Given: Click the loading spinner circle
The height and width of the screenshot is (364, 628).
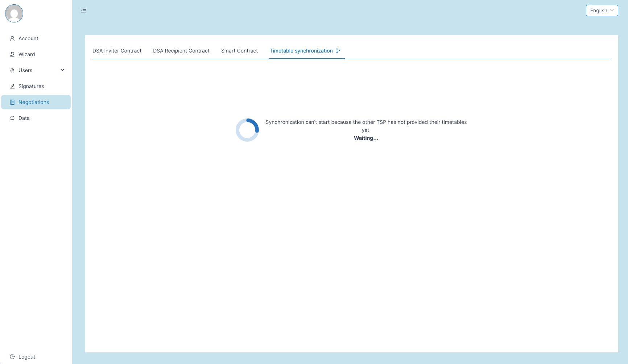Looking at the screenshot, I should [x=247, y=130].
